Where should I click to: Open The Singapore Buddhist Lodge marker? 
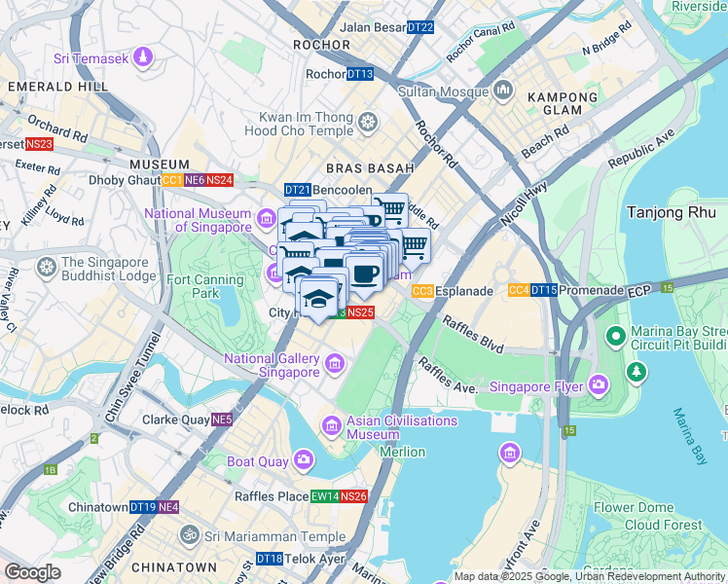pos(47,268)
